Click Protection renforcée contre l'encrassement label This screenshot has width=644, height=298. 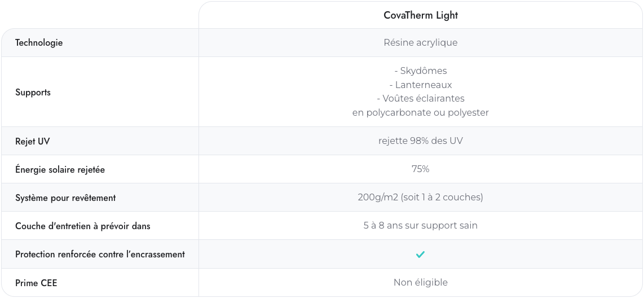(100, 255)
